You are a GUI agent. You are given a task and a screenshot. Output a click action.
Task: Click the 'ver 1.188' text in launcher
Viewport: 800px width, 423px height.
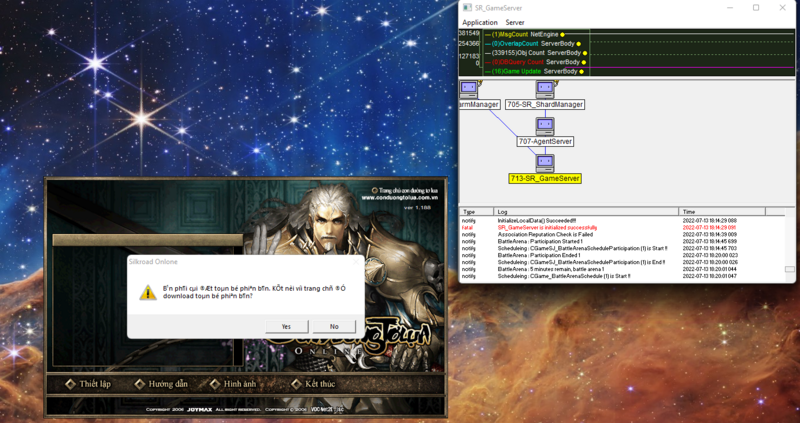(x=417, y=208)
